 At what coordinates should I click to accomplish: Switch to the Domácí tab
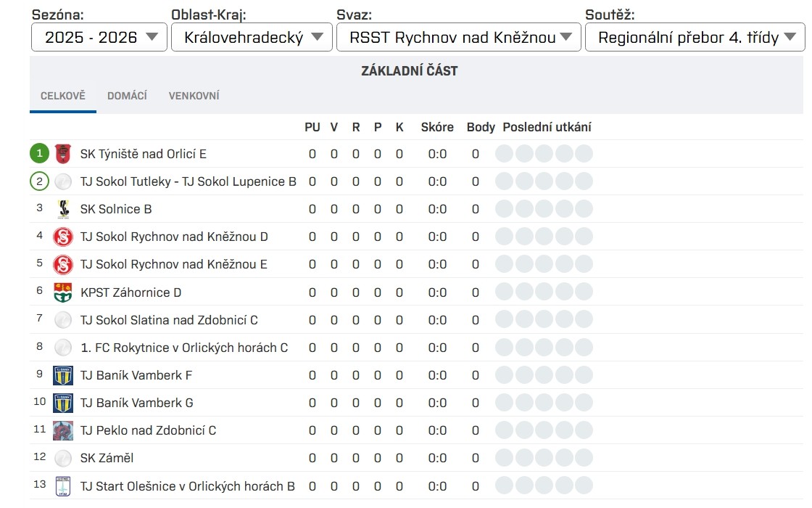click(x=127, y=96)
